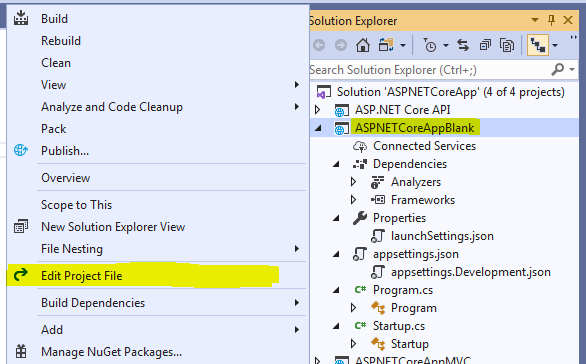The width and height of the screenshot is (586, 364).
Task: Collapse the Properties folder
Action: (336, 218)
